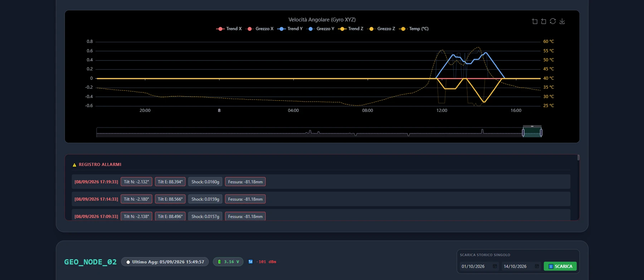
Task: Toggle Grezzo Z series in legend
Action: [382, 29]
